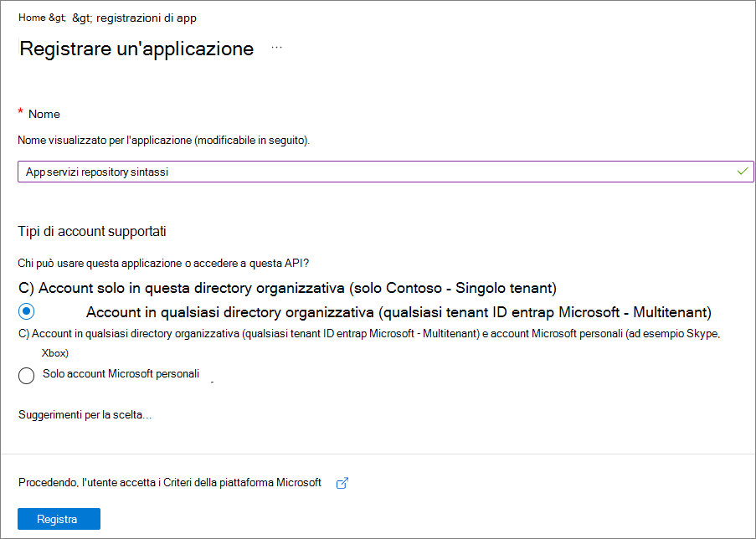Click the red required asterisk next to Nome

tap(22, 112)
